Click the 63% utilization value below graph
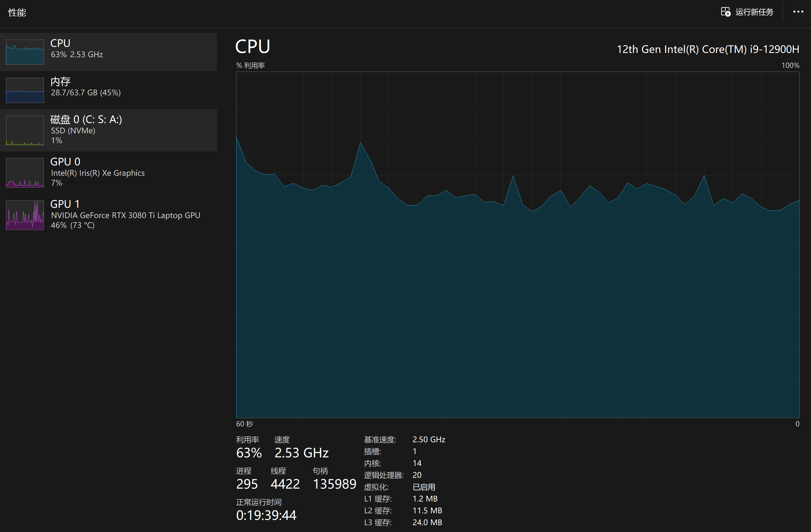This screenshot has width=811, height=532. point(249,453)
